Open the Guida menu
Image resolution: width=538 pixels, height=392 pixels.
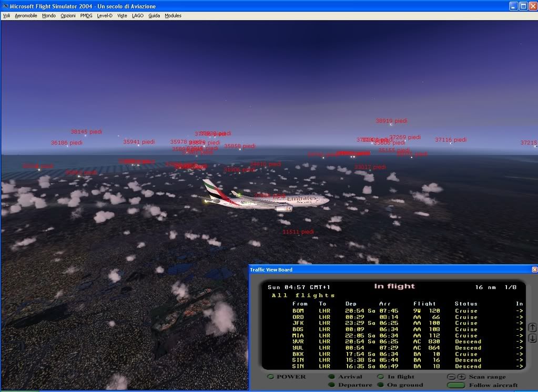[154, 15]
